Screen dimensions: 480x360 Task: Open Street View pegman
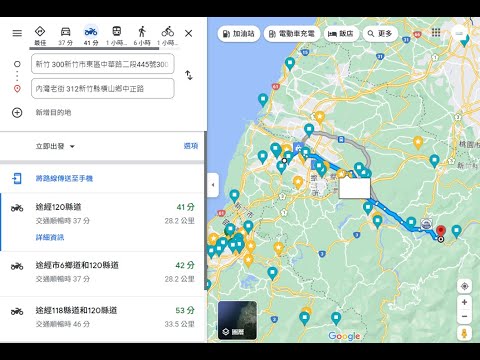click(464, 333)
